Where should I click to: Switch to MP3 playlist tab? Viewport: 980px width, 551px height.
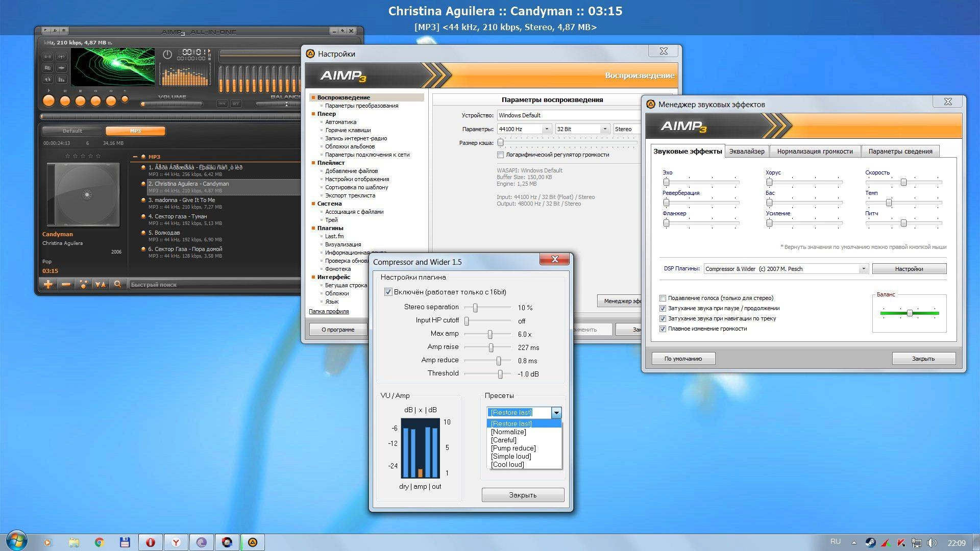coord(135,131)
